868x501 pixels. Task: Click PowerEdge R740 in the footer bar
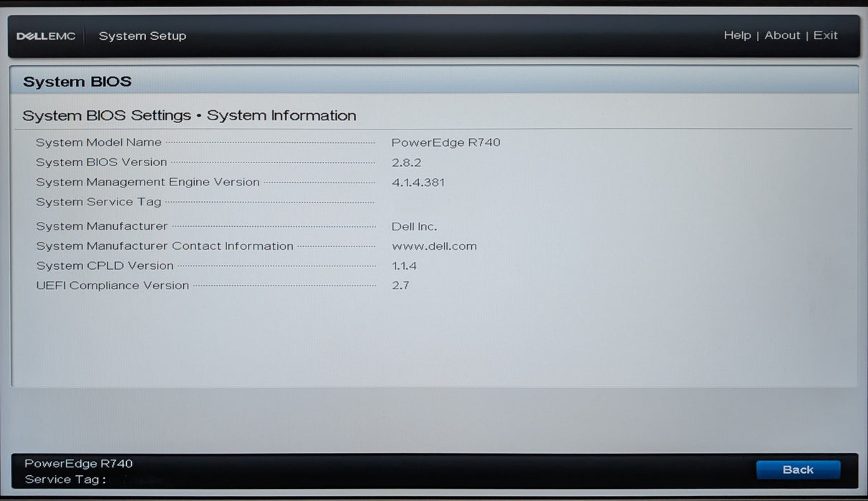tap(79, 464)
